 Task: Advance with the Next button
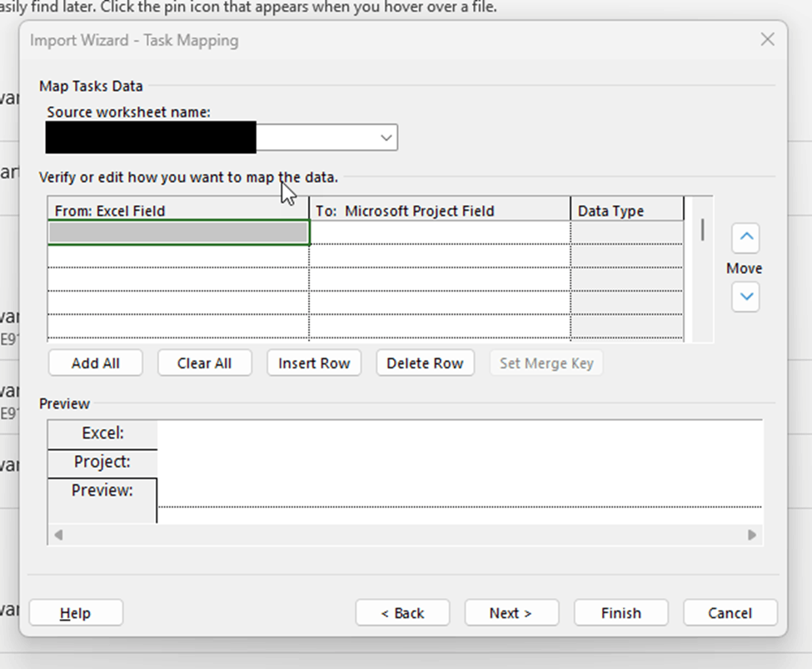coord(511,612)
